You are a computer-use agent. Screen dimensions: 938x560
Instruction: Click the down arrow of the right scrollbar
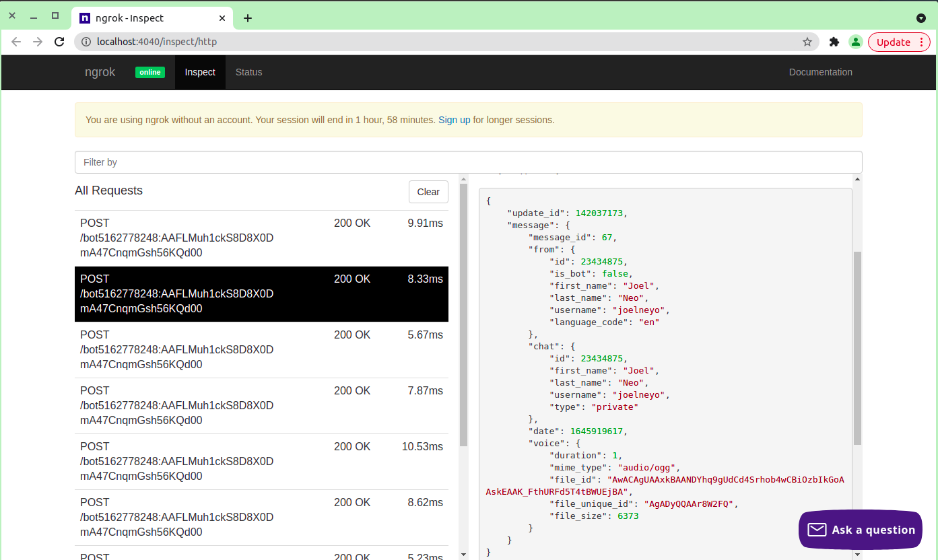pos(857,555)
